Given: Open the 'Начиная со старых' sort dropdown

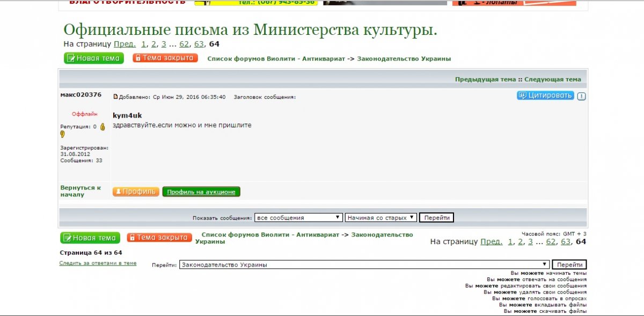Looking at the screenshot, I should point(380,218).
